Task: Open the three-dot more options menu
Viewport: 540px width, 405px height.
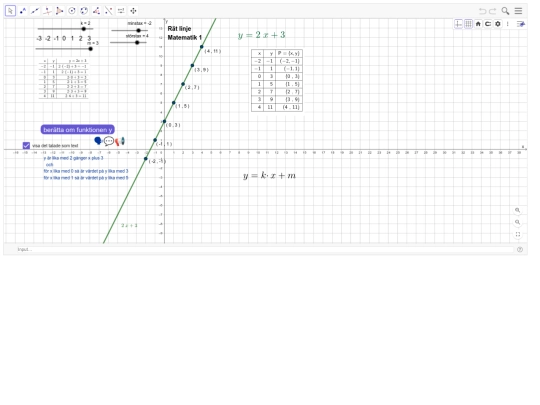Action: tap(508, 24)
